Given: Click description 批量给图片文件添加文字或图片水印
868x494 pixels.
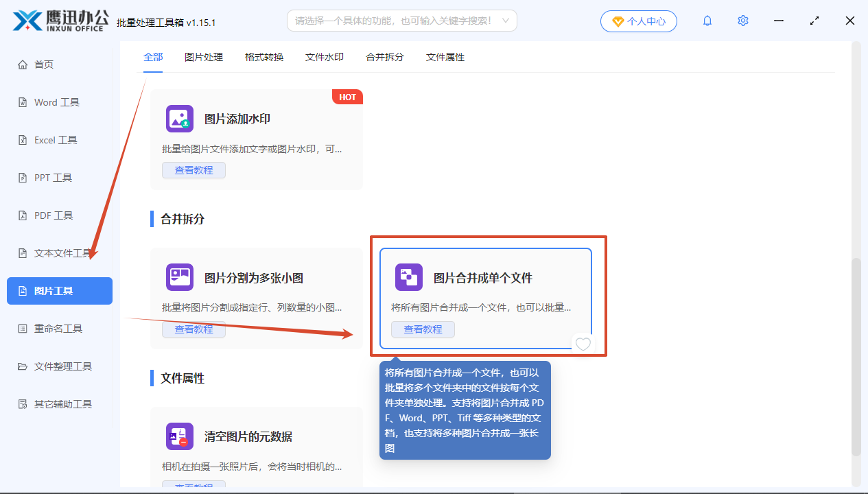Looking at the screenshot, I should tap(252, 149).
